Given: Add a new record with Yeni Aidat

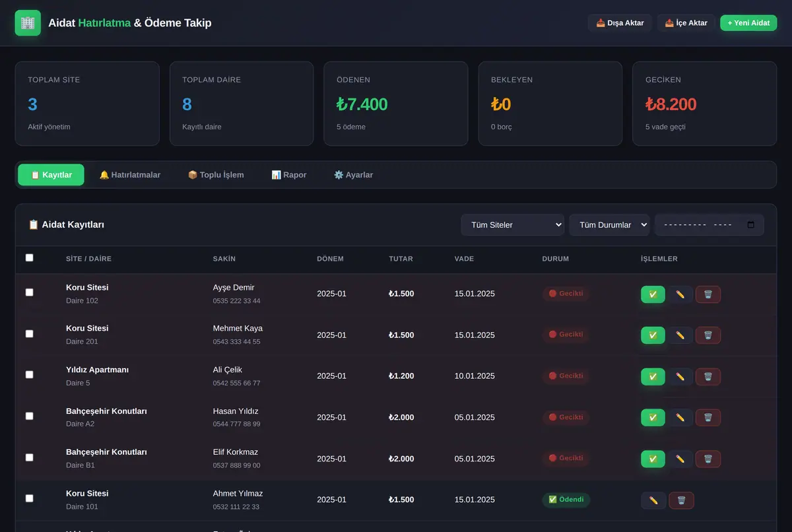Looking at the screenshot, I should point(748,23).
